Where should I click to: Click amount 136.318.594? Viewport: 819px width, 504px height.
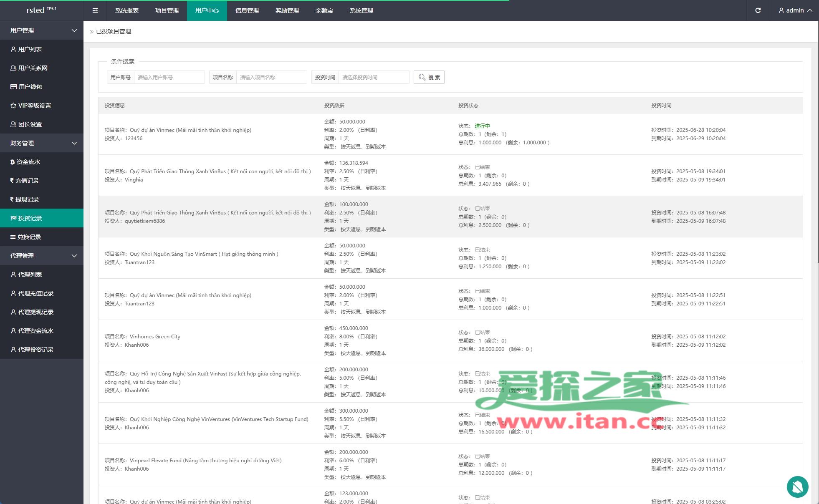point(354,163)
